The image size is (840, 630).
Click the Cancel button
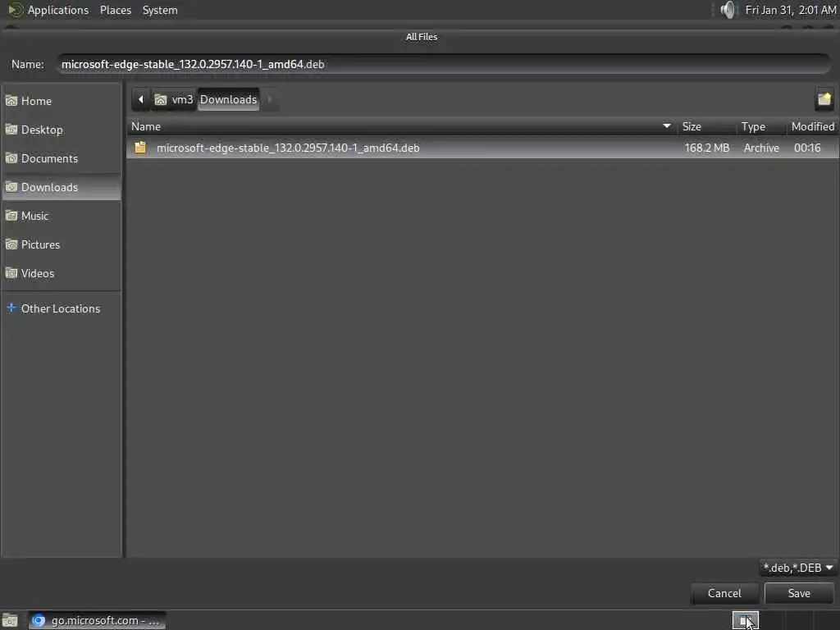pyautogui.click(x=724, y=593)
